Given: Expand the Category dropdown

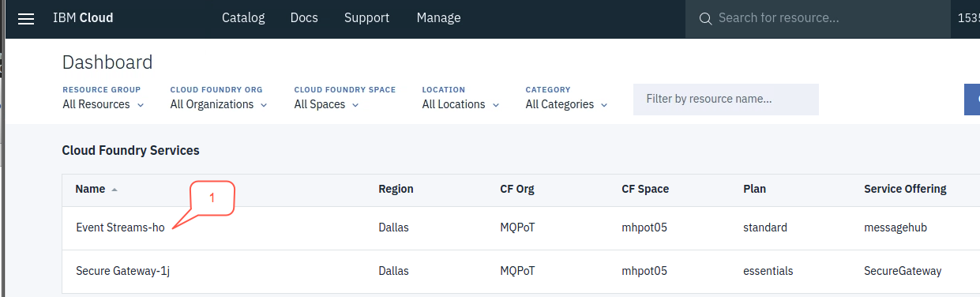Looking at the screenshot, I should pyautogui.click(x=567, y=104).
